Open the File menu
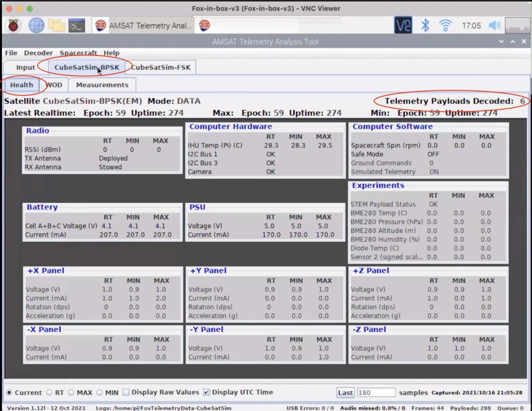 [11, 53]
